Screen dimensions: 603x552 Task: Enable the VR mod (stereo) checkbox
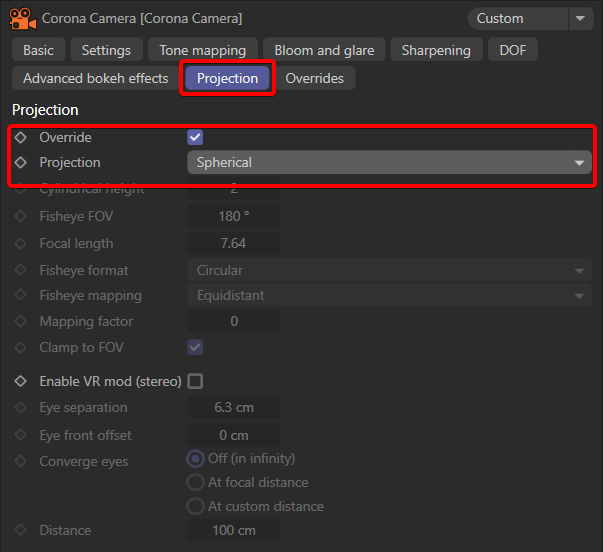[x=195, y=381]
